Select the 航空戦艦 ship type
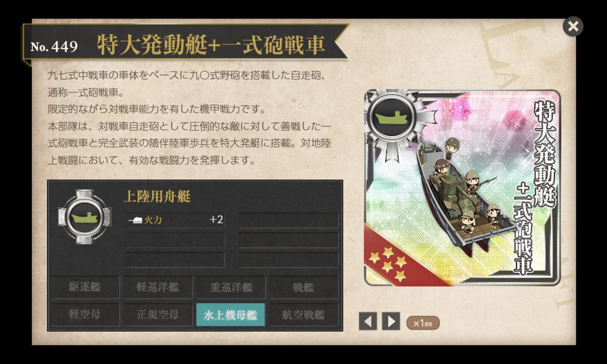This screenshot has height=364, width=607. click(x=304, y=314)
